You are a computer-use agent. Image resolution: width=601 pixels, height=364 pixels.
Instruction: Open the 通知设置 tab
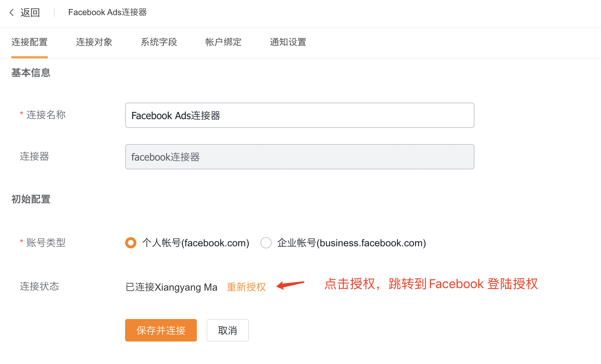[x=288, y=42]
